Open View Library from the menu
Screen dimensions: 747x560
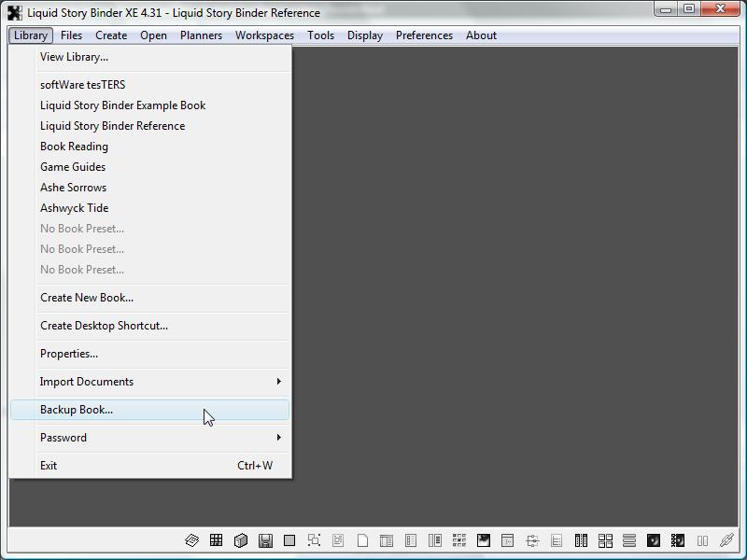coord(74,57)
